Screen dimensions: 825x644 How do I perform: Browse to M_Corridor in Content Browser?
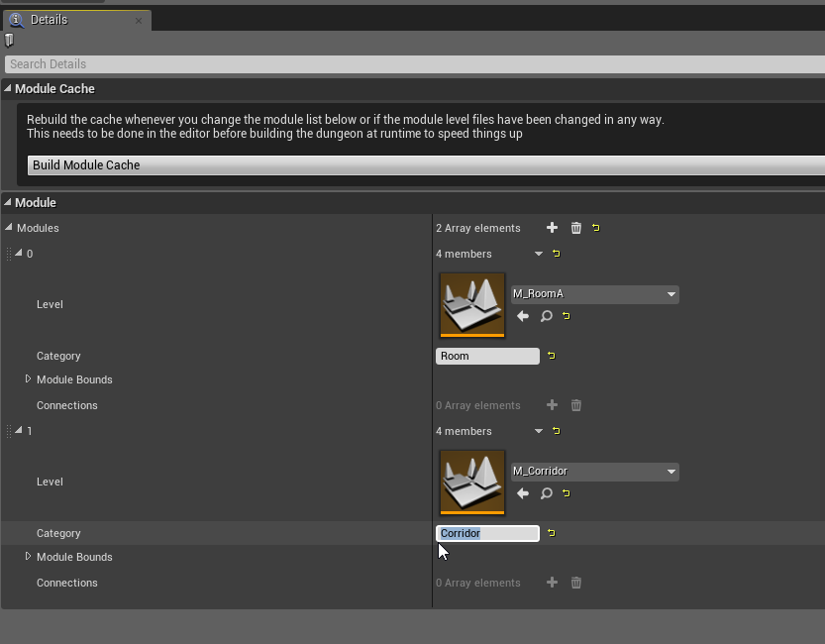coord(546,493)
